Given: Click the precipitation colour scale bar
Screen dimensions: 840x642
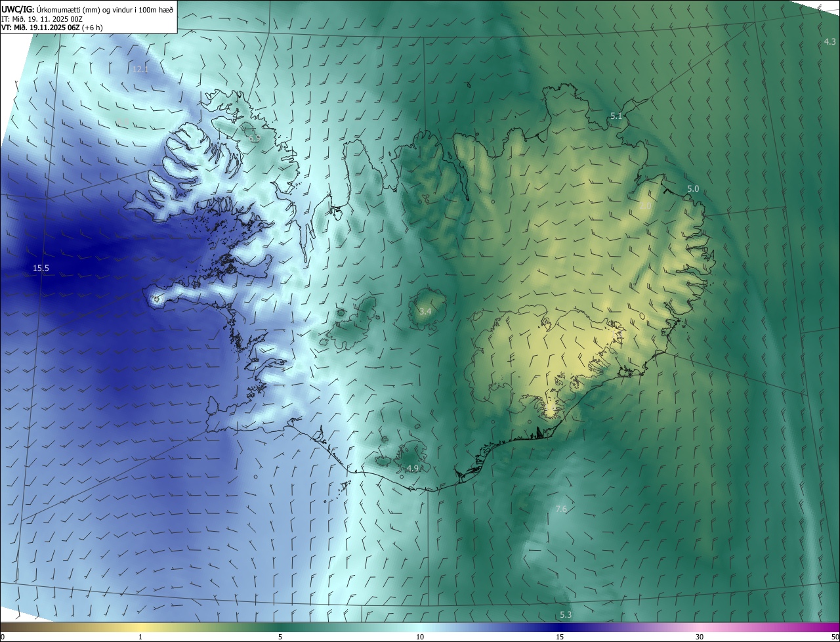Looking at the screenshot, I should 420,627.
